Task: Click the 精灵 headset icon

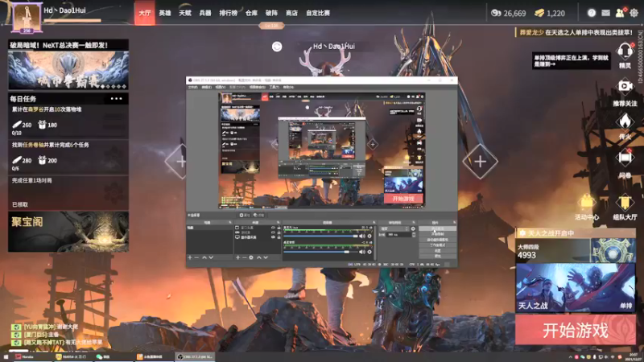Action: tap(625, 52)
